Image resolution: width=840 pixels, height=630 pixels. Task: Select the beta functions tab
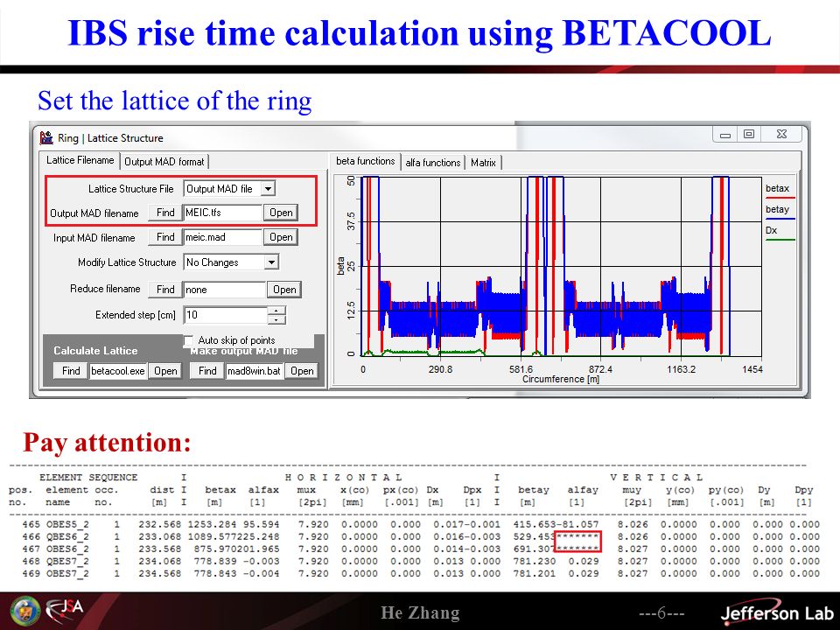click(366, 161)
